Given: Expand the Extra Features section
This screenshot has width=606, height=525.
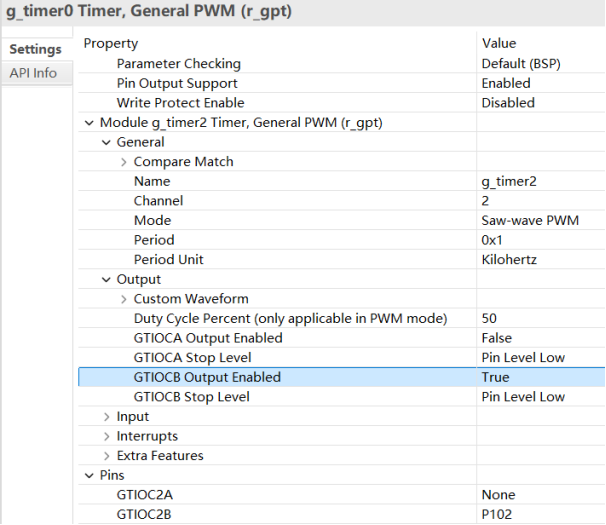Looking at the screenshot, I should 107,456.
